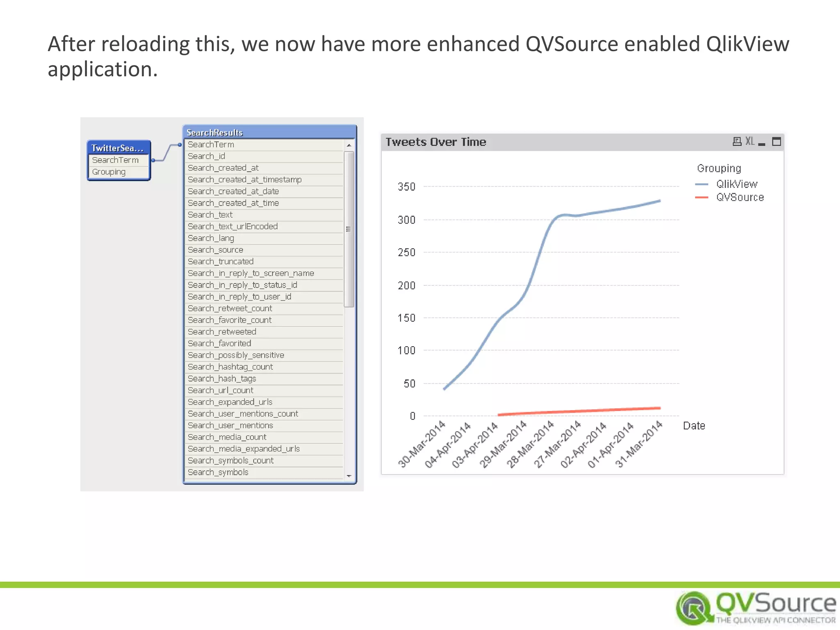Select the Search_hashtag_count field

click(x=264, y=367)
